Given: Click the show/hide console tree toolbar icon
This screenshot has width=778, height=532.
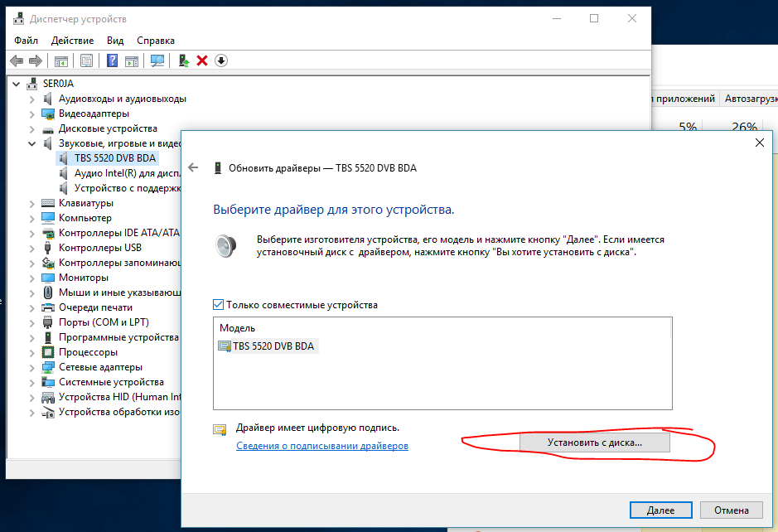Looking at the screenshot, I should (x=61, y=60).
